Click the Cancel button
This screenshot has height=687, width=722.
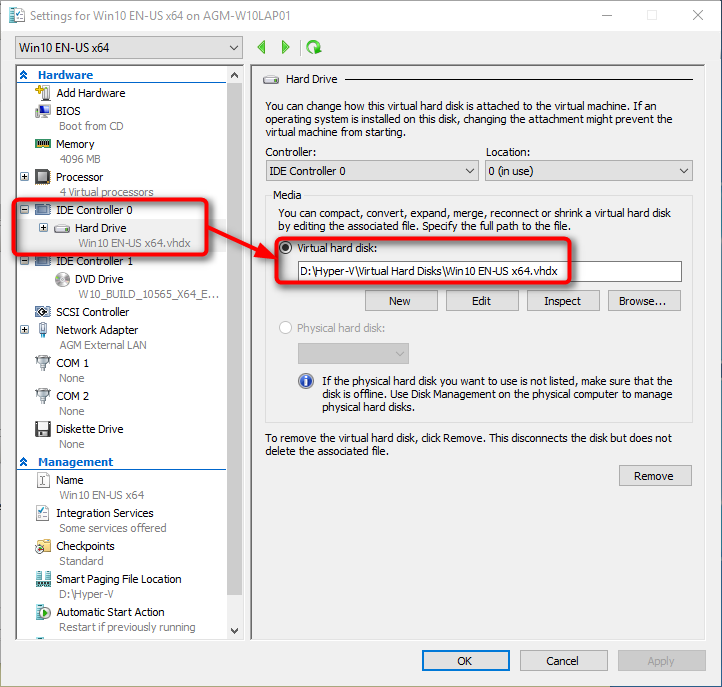[x=564, y=661]
